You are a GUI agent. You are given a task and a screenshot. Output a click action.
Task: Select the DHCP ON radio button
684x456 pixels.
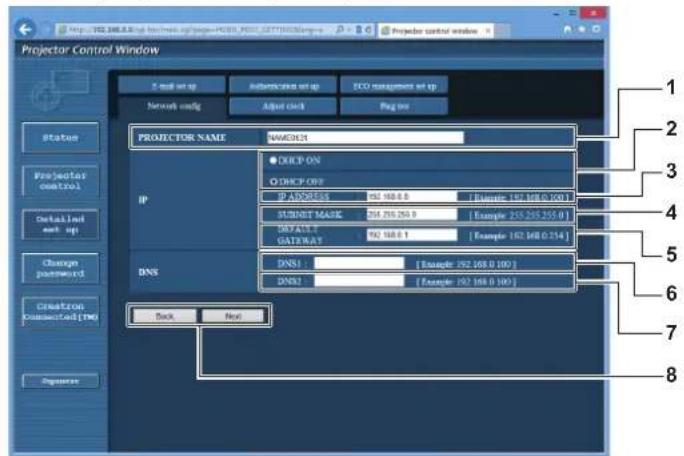273,161
